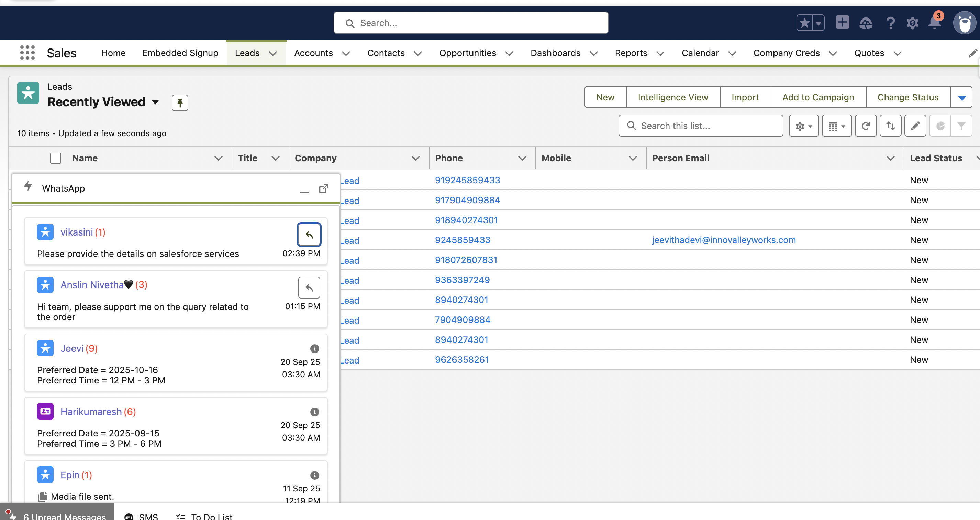Open list view controls gear dropdown
This screenshot has height=520, width=980.
click(x=803, y=126)
